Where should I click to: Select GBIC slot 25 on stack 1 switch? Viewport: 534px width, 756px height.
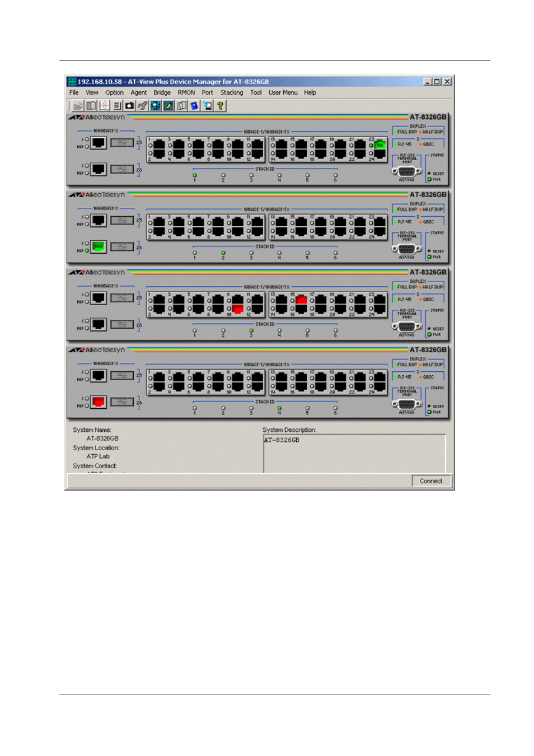[x=122, y=143]
